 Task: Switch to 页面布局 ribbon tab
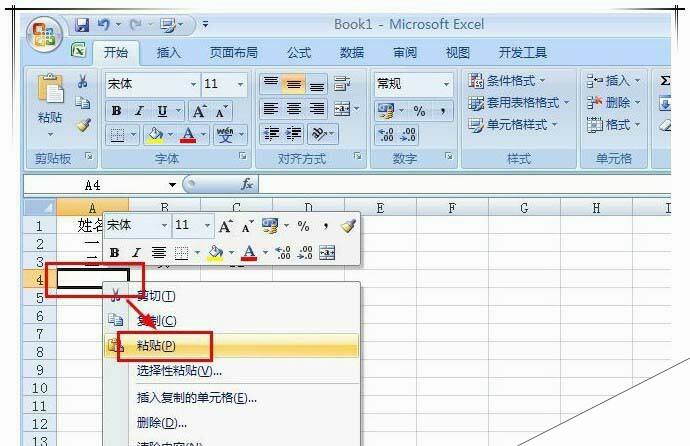(x=233, y=53)
